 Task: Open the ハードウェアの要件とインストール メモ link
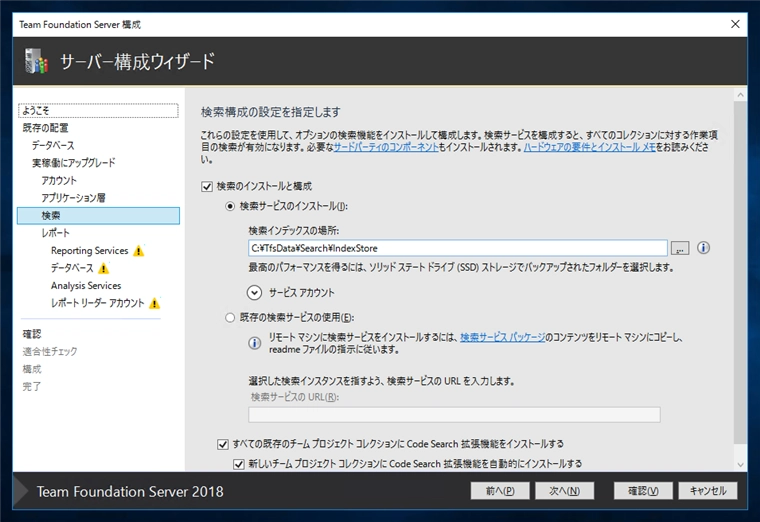(589, 147)
